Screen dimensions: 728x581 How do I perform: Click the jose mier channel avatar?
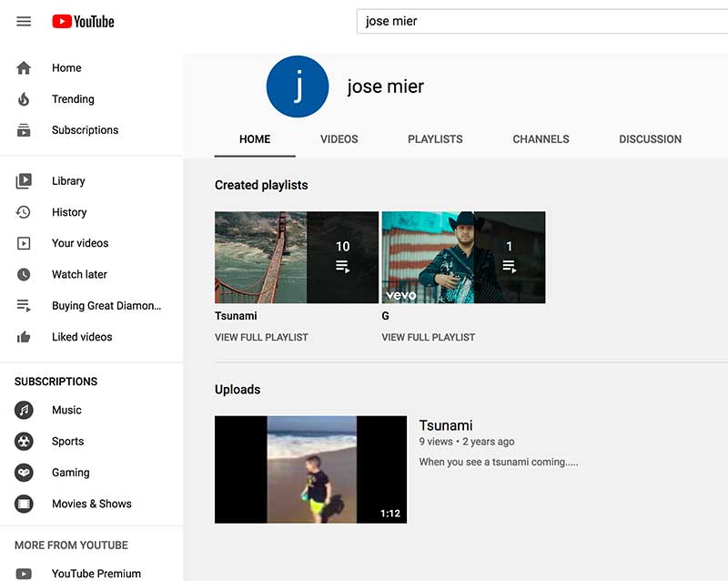[x=298, y=87]
